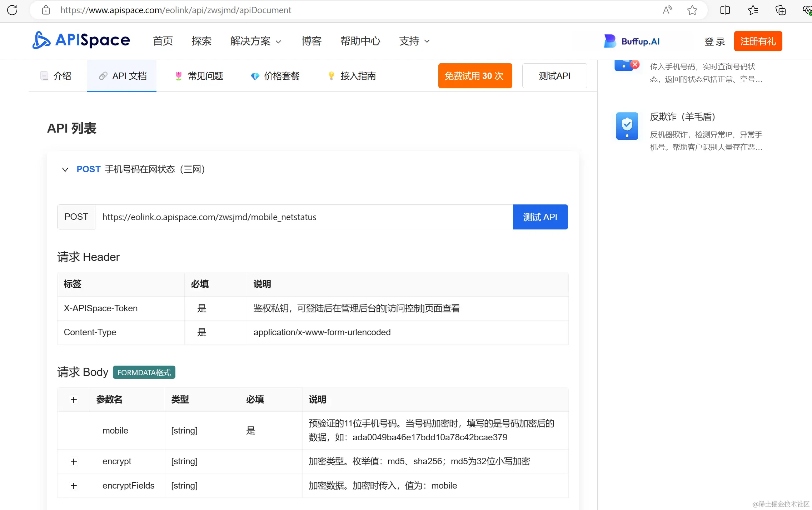
Task: Click the site info lock icon
Action: coord(46,10)
